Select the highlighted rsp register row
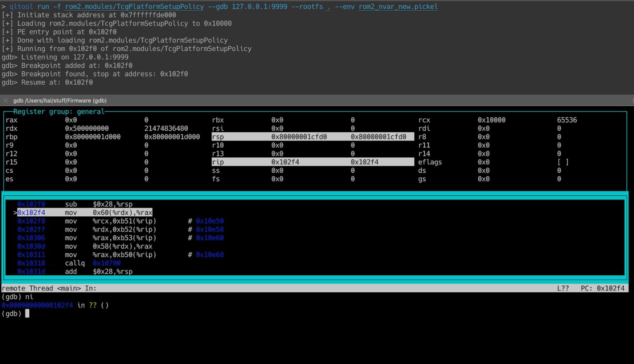This screenshot has height=364, width=634. (x=312, y=137)
